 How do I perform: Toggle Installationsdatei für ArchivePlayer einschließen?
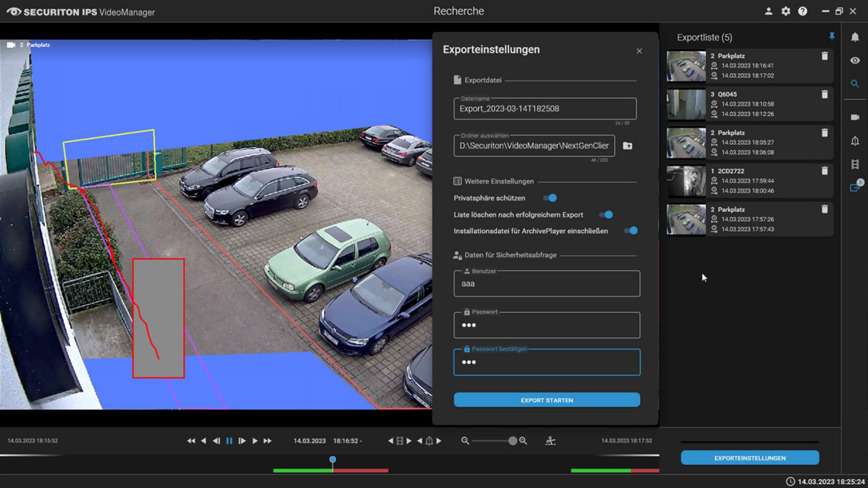[x=631, y=231]
